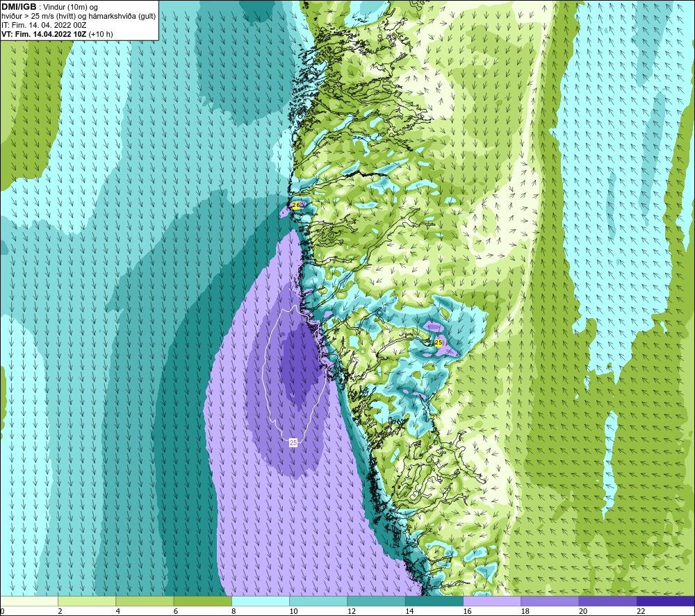
Task: Click the '16' legend scale number
Action: [x=467, y=611]
